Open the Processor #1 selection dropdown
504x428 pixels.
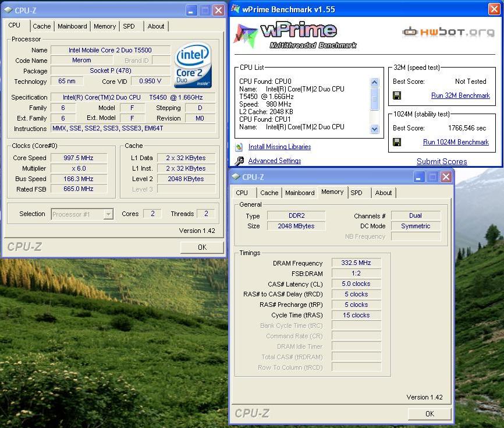coord(109,214)
